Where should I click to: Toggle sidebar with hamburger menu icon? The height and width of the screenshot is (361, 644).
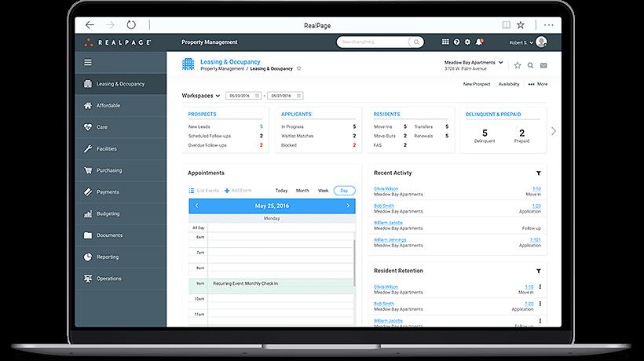88,62
